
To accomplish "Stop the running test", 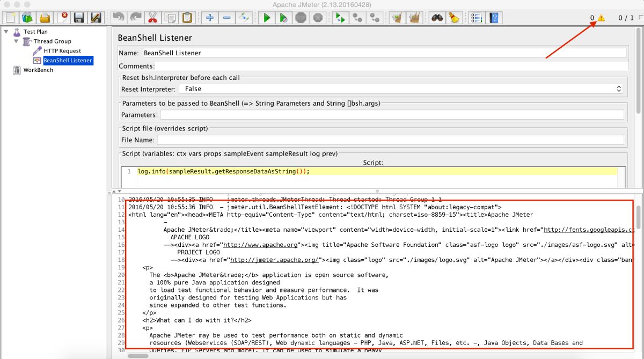I will [301, 18].
